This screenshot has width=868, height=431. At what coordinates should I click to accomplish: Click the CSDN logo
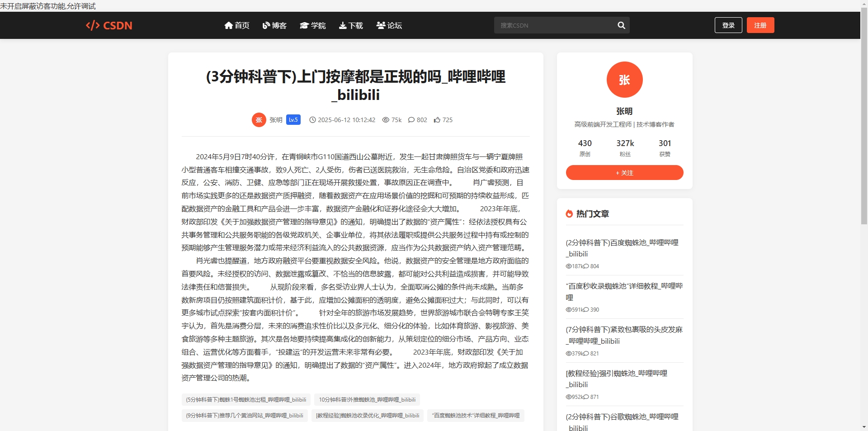click(109, 25)
